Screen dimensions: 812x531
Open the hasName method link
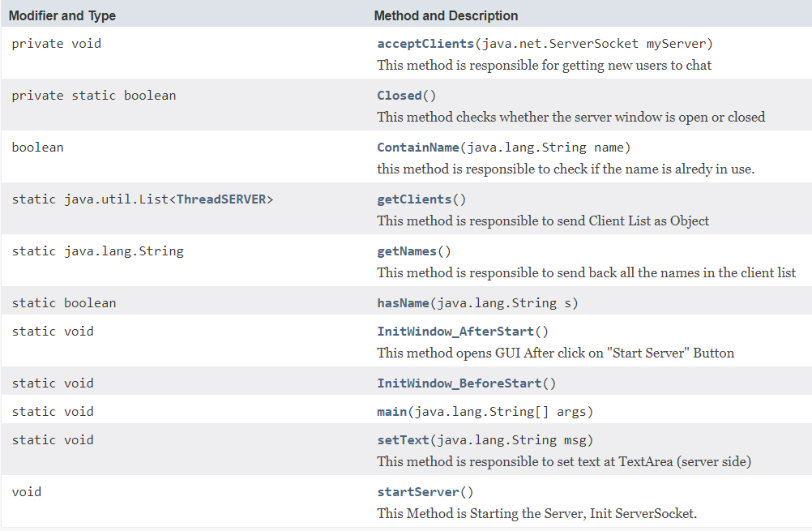403,303
